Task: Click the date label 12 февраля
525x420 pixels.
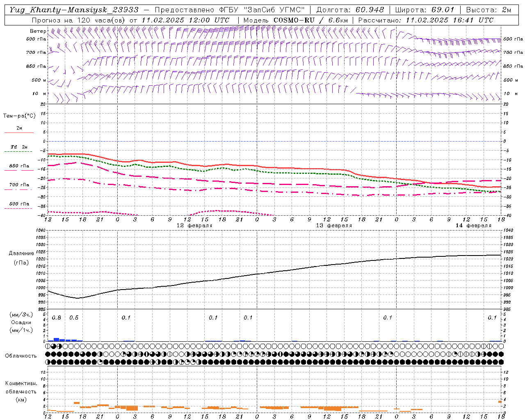Action: pyautogui.click(x=194, y=226)
